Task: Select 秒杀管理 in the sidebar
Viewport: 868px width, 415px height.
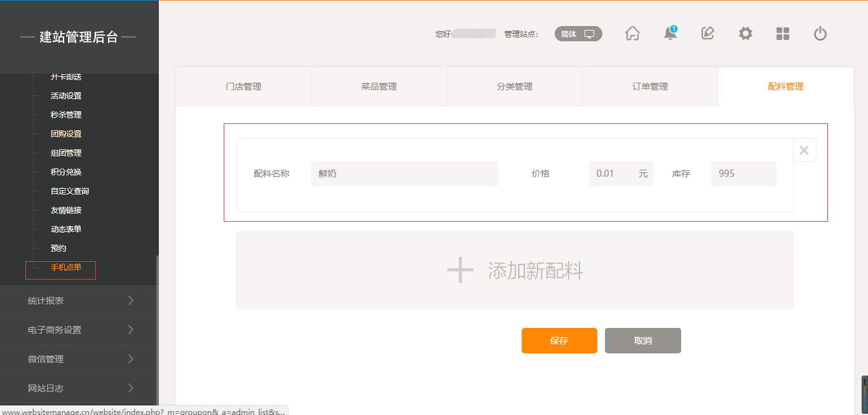Action: (66, 115)
